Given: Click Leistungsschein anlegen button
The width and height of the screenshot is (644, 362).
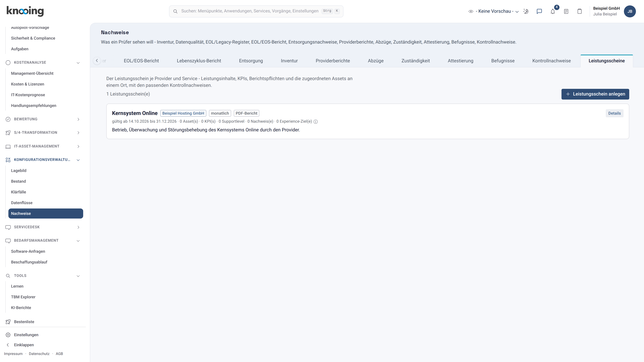Looking at the screenshot, I should click(595, 94).
